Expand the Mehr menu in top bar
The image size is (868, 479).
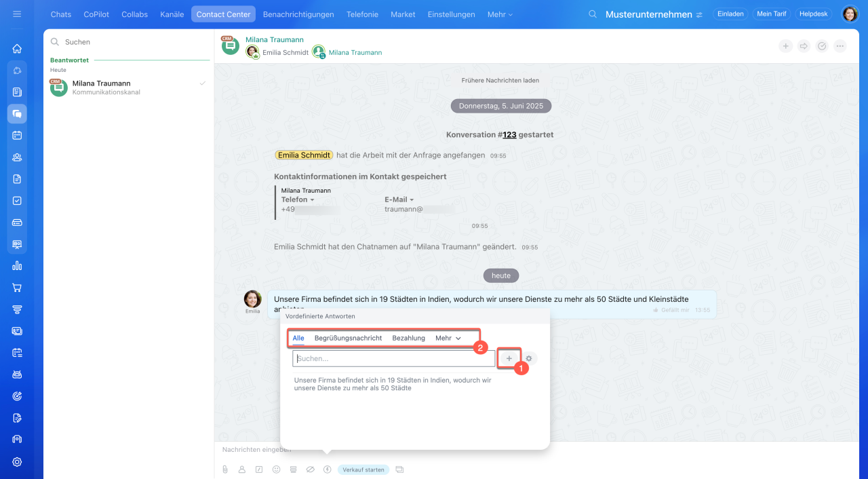coord(500,14)
